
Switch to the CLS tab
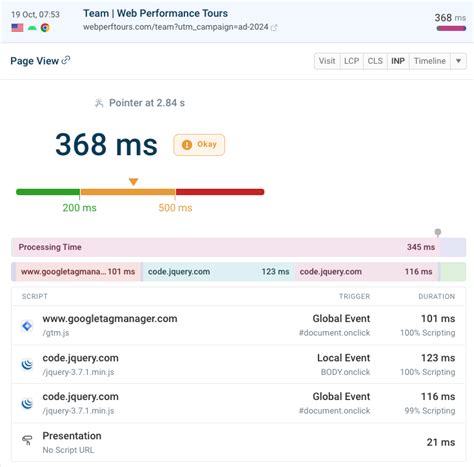[375, 61]
